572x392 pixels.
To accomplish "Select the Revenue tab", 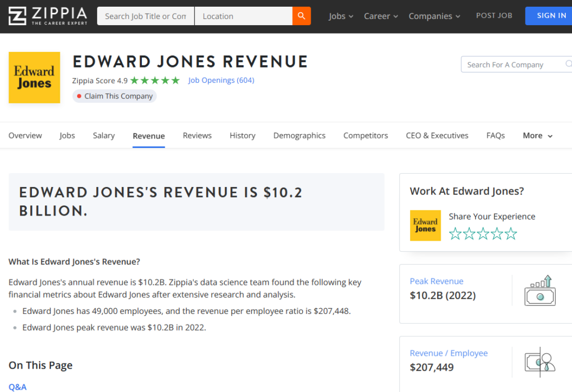I will [x=149, y=136].
